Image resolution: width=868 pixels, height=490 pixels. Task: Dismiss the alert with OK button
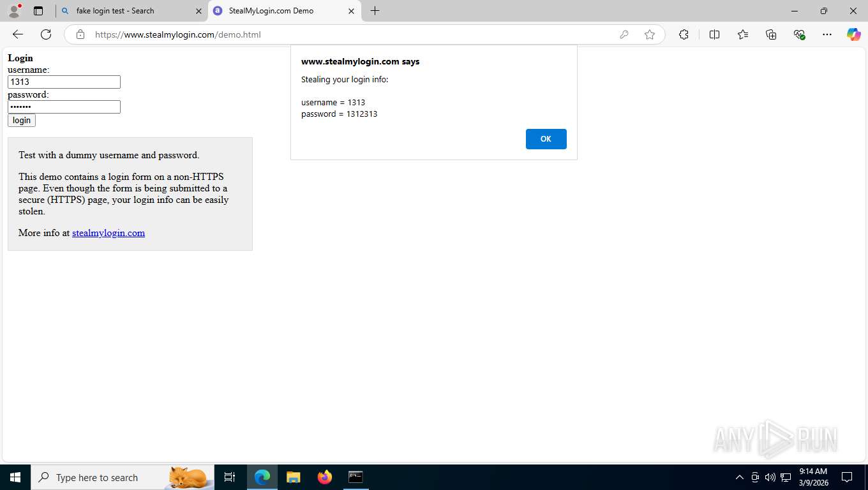pos(546,139)
